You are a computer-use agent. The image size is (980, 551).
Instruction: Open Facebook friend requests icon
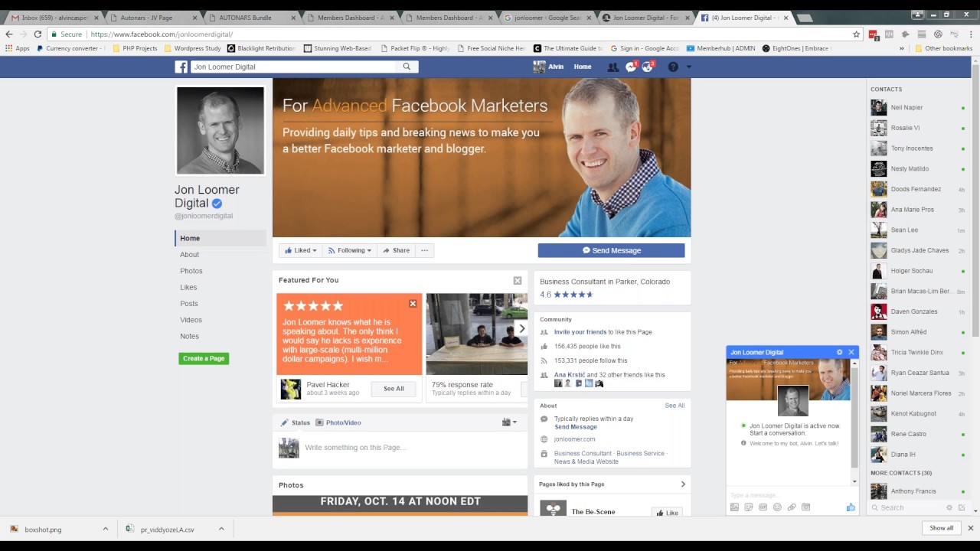[612, 67]
